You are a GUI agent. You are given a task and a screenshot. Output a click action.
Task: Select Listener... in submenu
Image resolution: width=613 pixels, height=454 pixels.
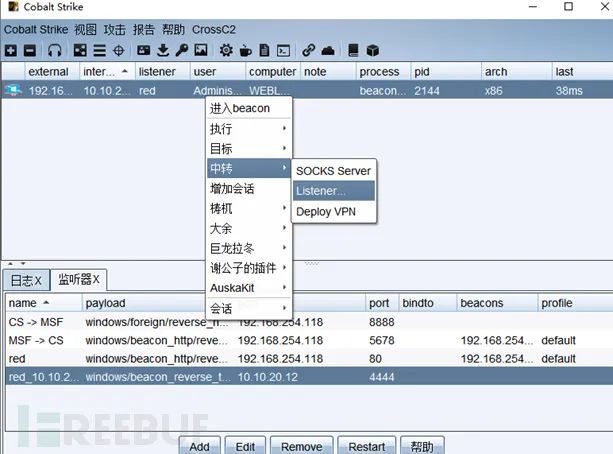(334, 191)
